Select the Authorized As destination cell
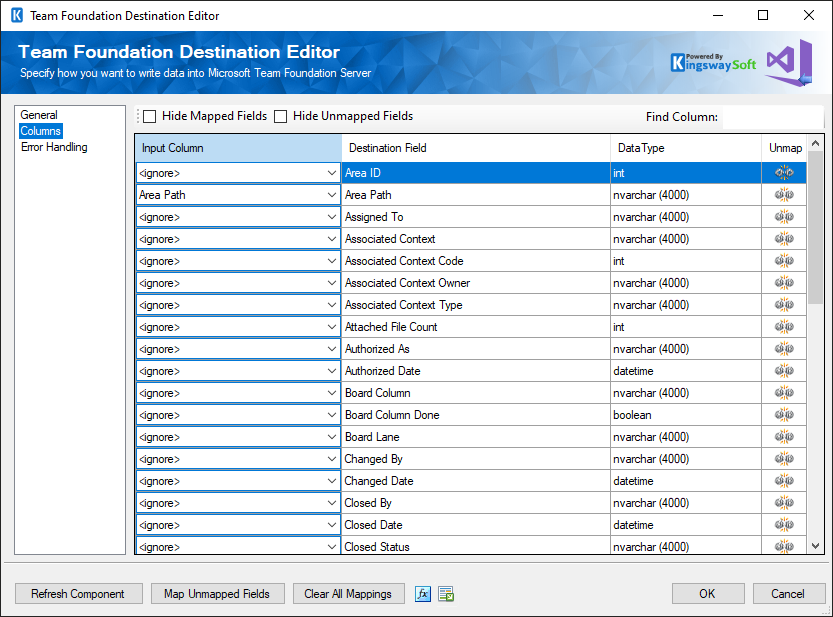Screen dimensions: 833x617 476,349
